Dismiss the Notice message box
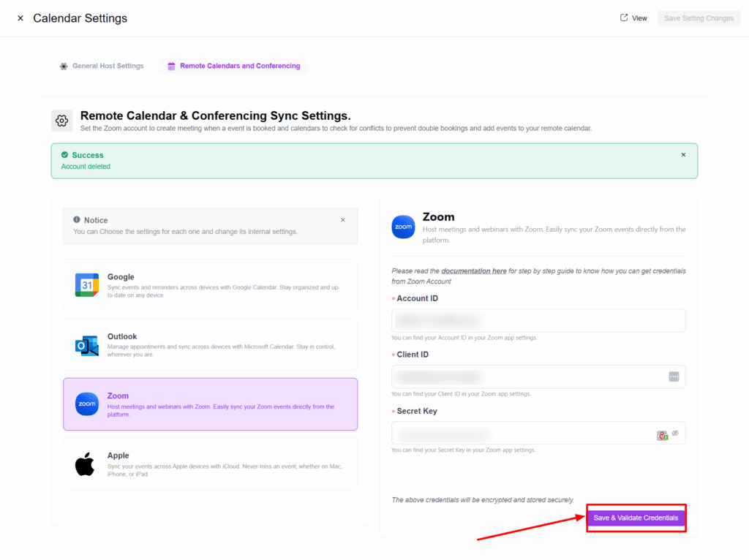Image resolution: width=749 pixels, height=560 pixels. [343, 220]
